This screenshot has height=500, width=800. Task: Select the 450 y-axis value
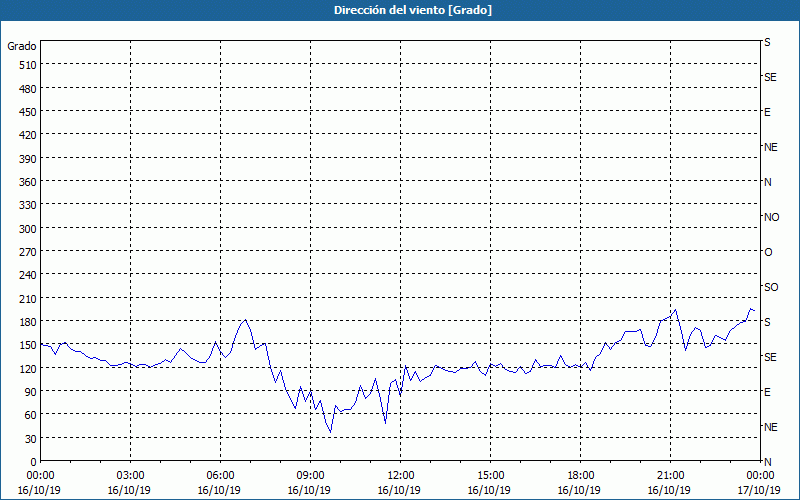pos(28,112)
